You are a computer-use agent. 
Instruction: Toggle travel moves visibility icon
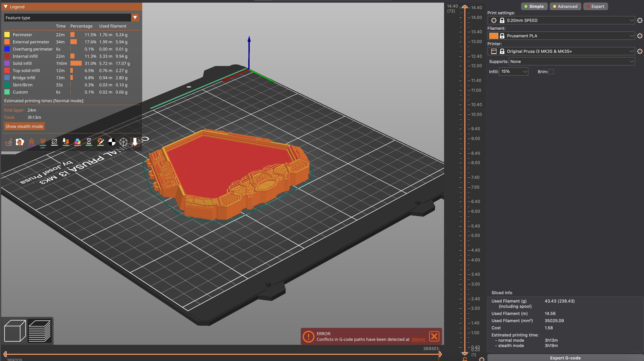click(x=8, y=142)
